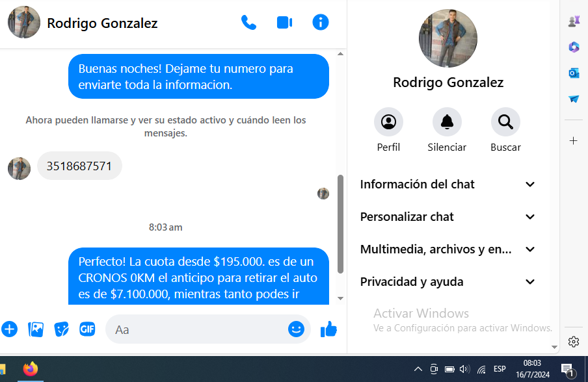Open Firefox from the taskbar
Image resolution: width=588 pixels, height=382 pixels.
coord(30,369)
